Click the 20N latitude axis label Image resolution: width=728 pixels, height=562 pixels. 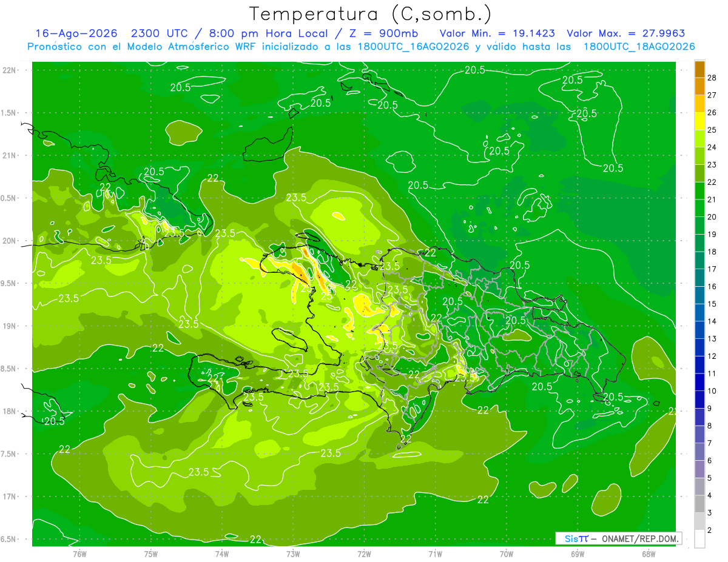click(8, 241)
